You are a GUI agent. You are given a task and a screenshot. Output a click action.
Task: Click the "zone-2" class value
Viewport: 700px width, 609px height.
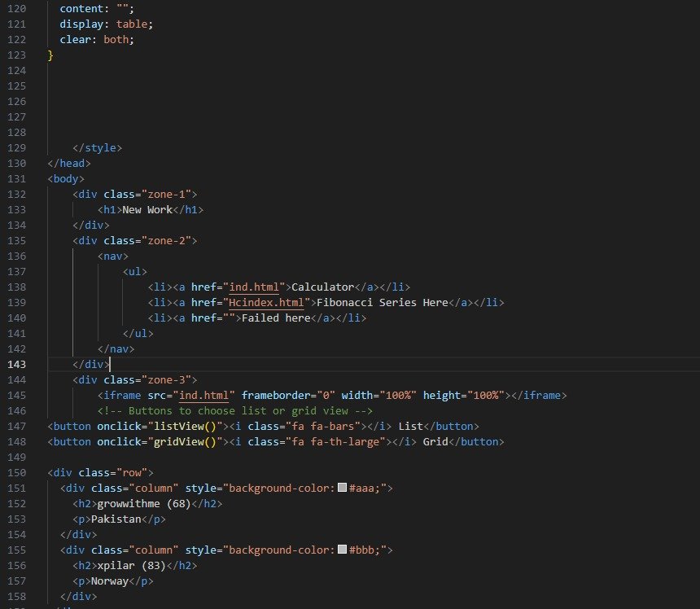(x=166, y=241)
